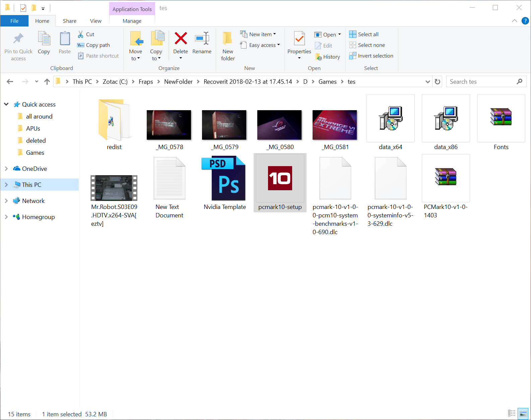This screenshot has height=420, width=531.
Task: Click the Cut scissors icon
Action: coord(81,34)
